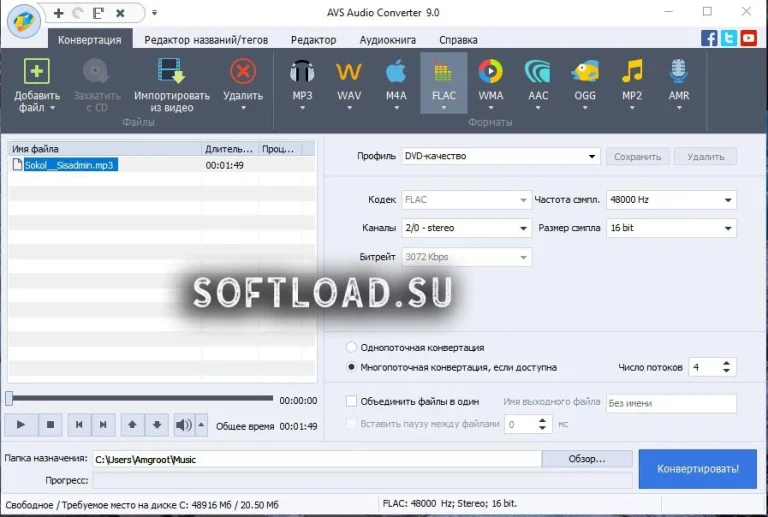The image size is (768, 517).
Task: Increase Число потоков with up arrow
Action: coord(726,363)
